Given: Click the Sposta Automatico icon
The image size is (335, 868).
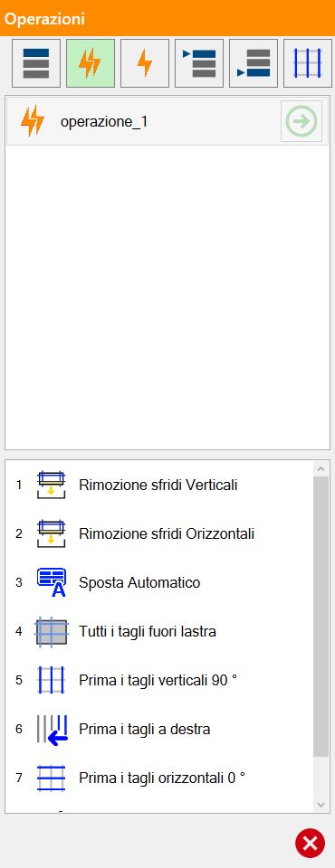Looking at the screenshot, I should 51,582.
